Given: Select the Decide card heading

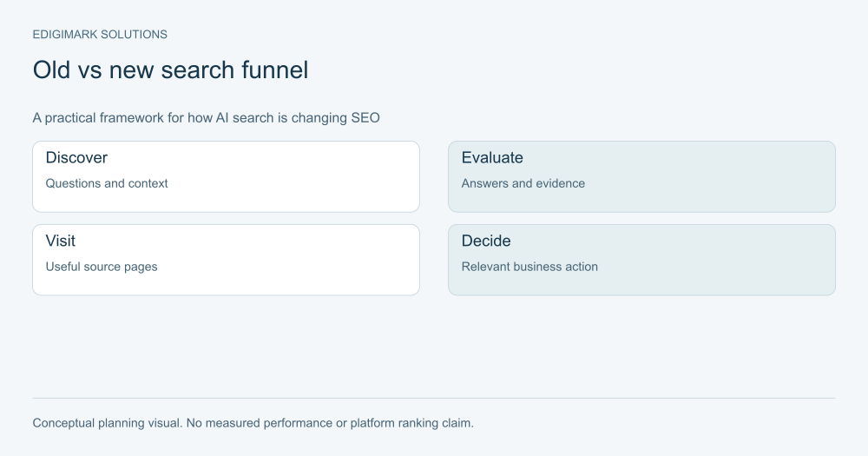Looking at the screenshot, I should pos(486,241).
